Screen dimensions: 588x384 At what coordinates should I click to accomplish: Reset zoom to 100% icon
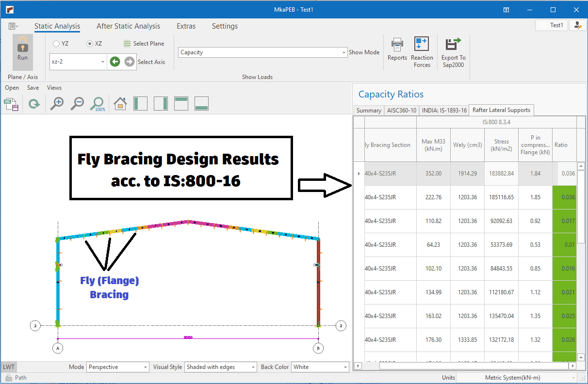click(98, 103)
